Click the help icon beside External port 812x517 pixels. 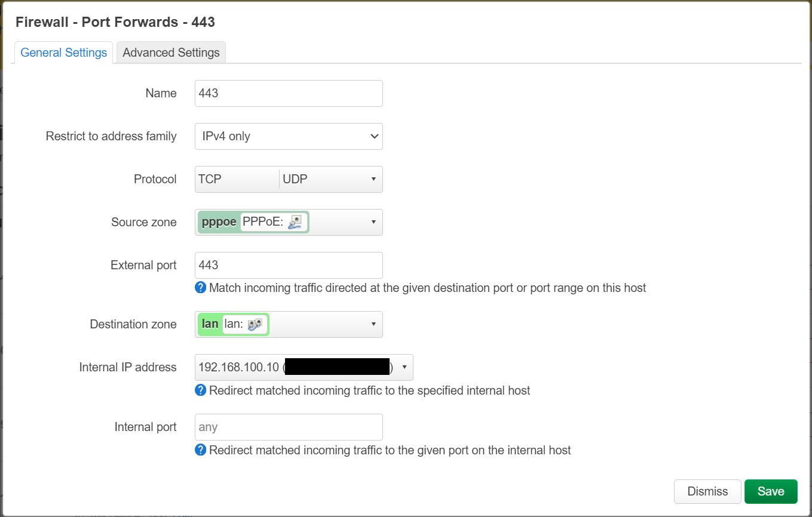point(200,288)
